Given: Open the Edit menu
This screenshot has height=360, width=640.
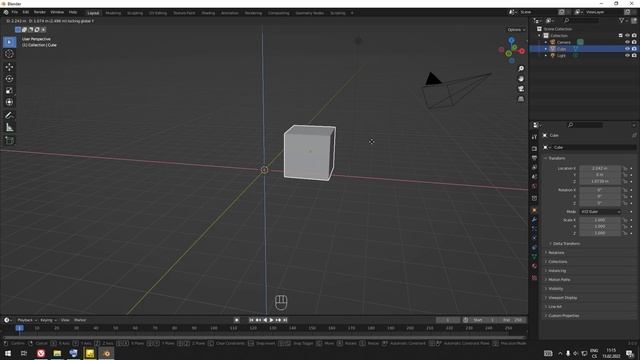Looking at the screenshot, I should [26, 12].
